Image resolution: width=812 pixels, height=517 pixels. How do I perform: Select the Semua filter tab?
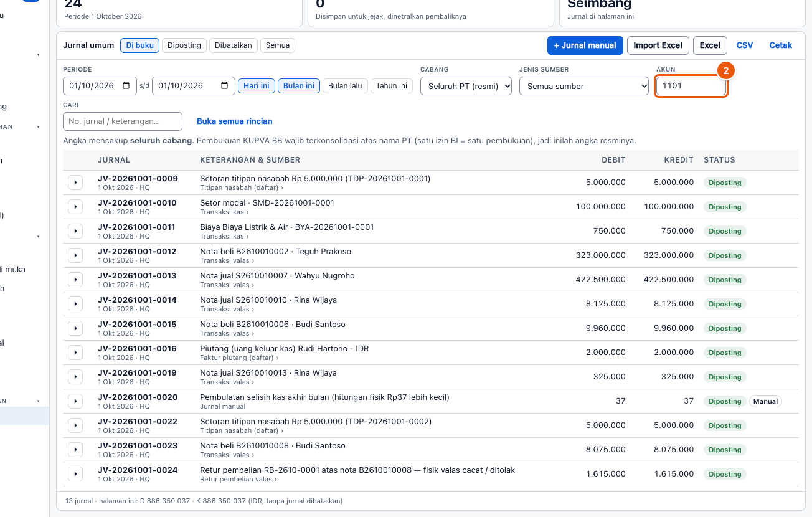[x=278, y=45]
